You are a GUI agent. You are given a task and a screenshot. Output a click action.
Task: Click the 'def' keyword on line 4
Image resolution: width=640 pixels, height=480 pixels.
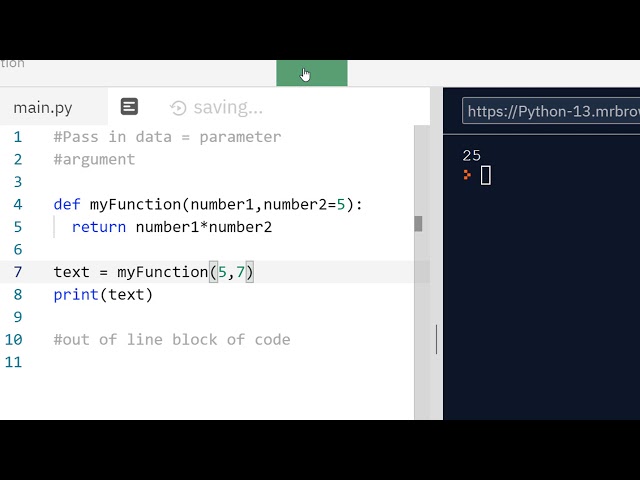click(67, 204)
